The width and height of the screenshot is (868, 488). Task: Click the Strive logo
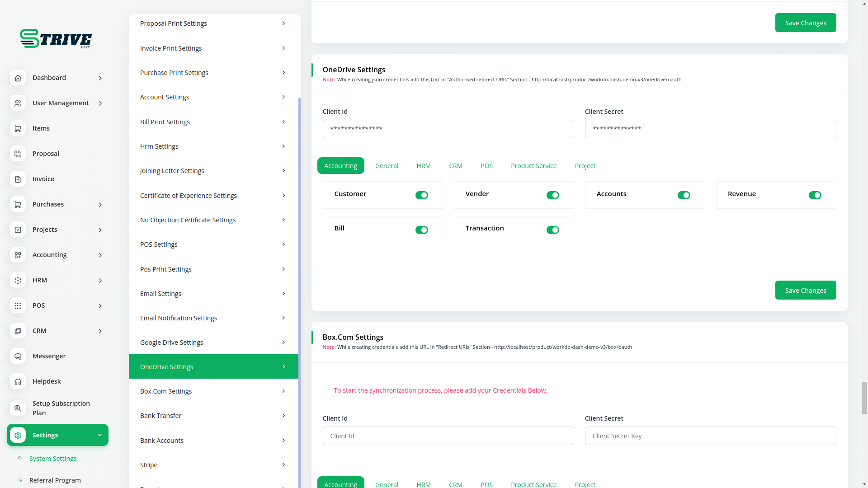[x=56, y=38]
